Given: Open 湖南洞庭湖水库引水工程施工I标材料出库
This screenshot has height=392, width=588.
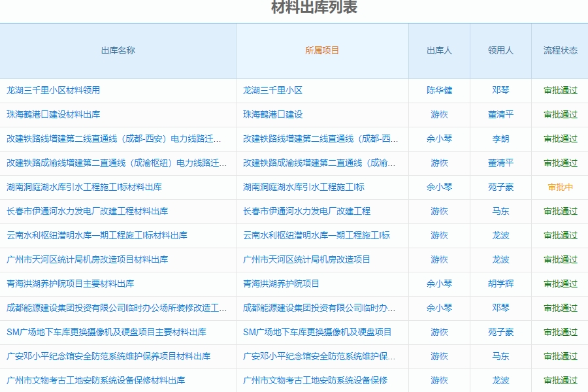Looking at the screenshot, I should point(84,187).
